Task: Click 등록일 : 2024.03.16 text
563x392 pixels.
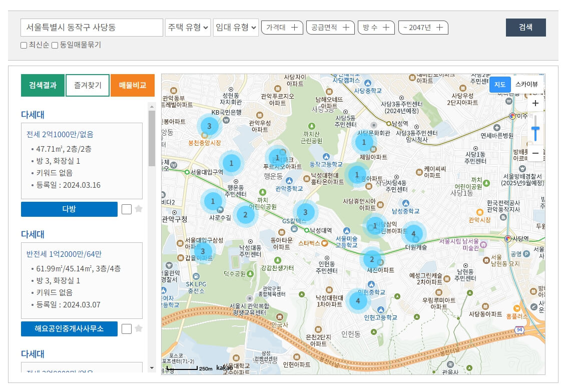Action: (x=68, y=185)
